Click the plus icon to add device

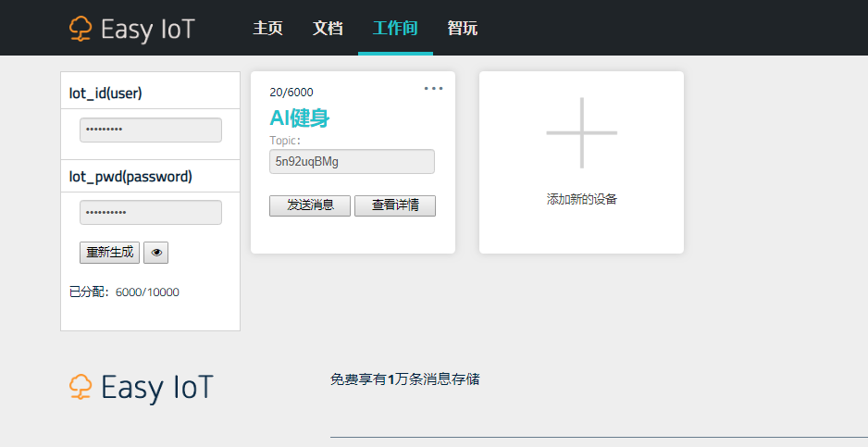[x=582, y=133]
